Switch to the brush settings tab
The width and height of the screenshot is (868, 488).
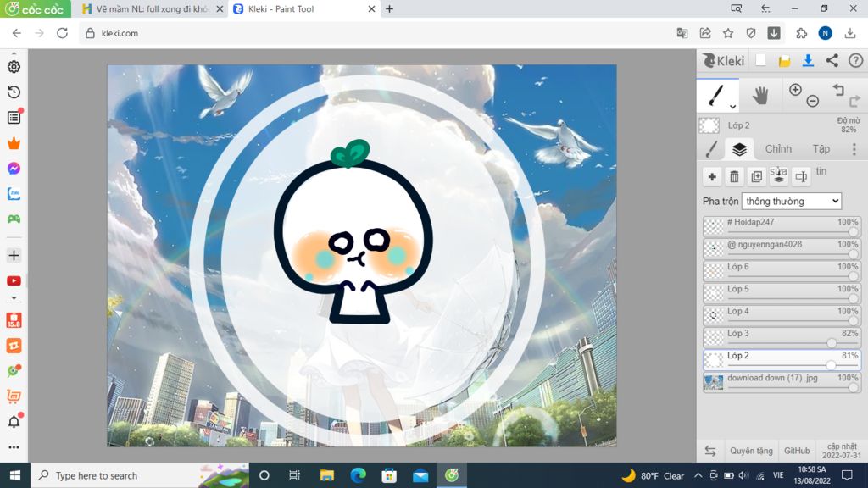click(x=712, y=149)
